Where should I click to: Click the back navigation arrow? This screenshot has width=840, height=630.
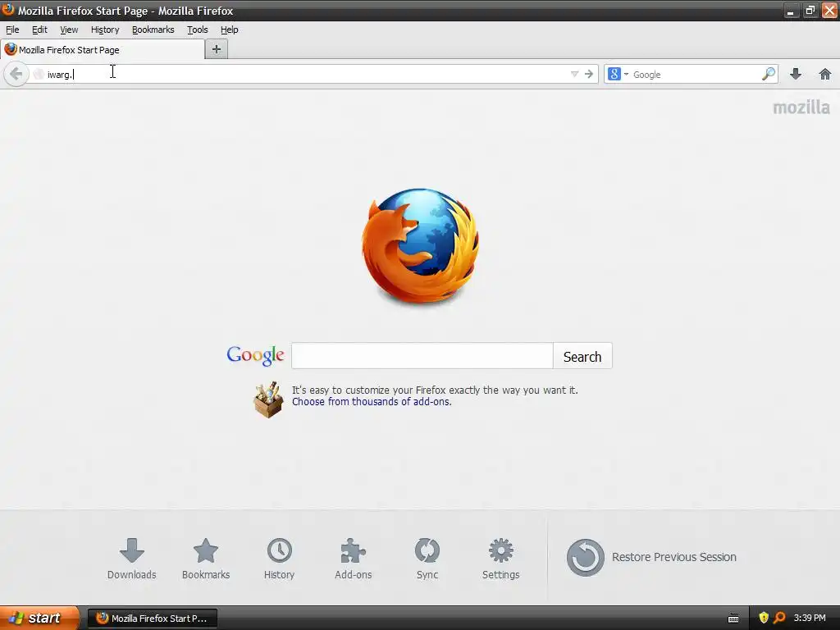pos(16,74)
